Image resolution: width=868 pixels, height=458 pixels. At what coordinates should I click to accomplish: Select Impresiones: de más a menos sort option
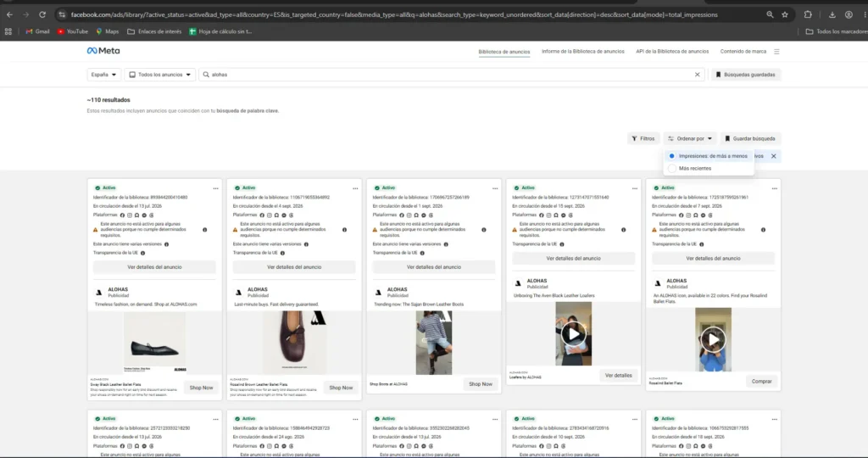pos(709,156)
